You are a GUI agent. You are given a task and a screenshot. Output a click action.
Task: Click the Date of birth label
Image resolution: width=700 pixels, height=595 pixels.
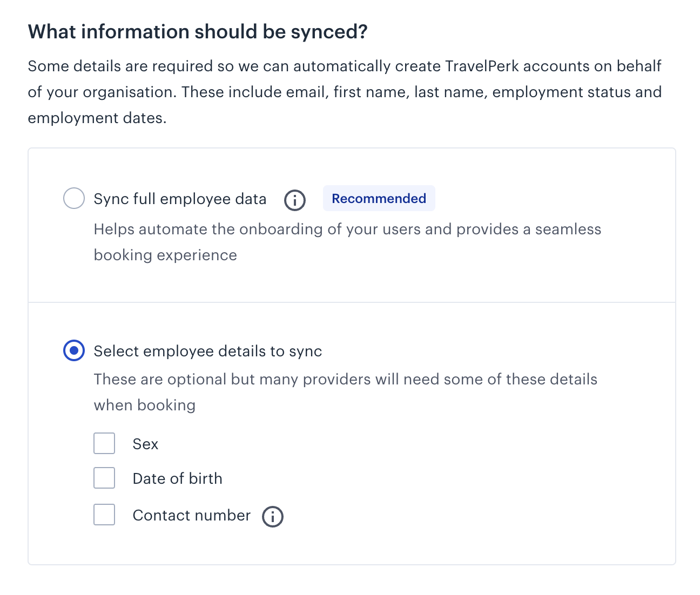178,478
